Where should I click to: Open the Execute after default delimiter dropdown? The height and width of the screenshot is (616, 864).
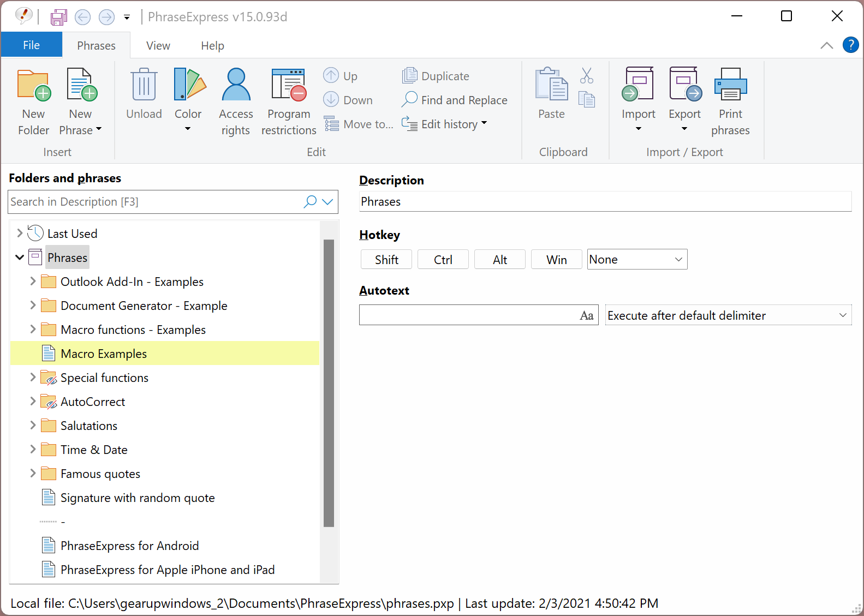pyautogui.click(x=728, y=315)
